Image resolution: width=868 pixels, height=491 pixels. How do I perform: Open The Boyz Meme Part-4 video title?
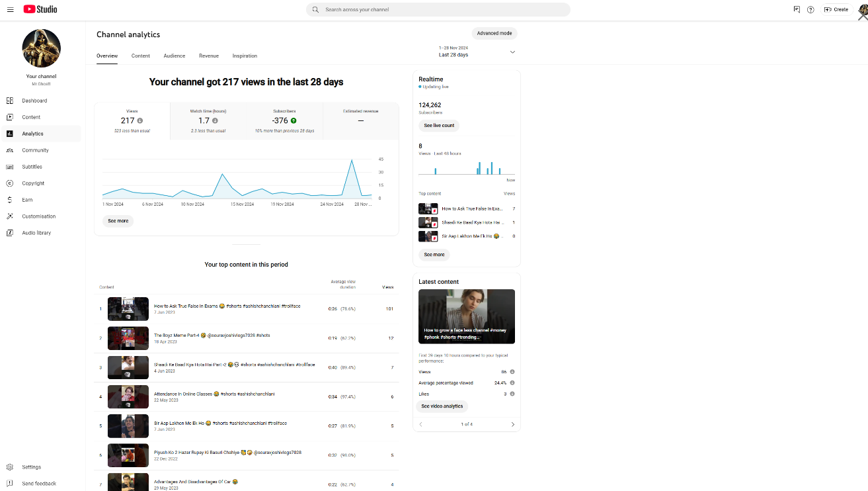(x=212, y=335)
